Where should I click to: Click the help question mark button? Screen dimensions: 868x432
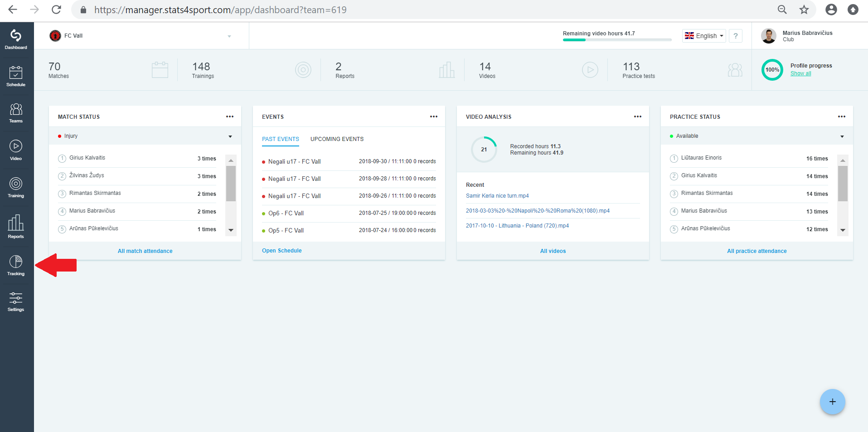click(736, 36)
